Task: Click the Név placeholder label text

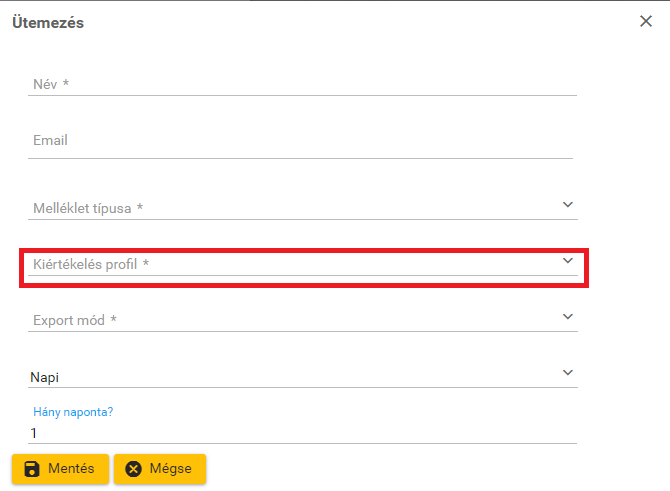Action: 51,84
